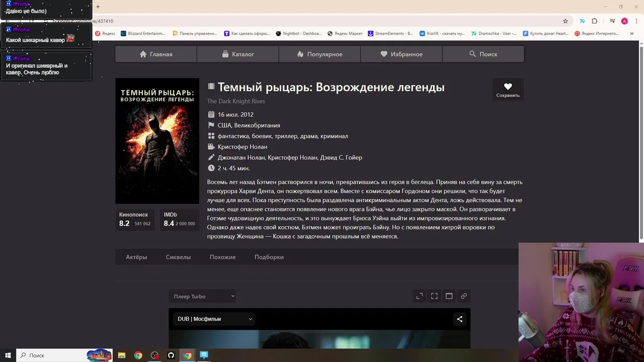Switch to the Сиквелы tab

click(178, 257)
